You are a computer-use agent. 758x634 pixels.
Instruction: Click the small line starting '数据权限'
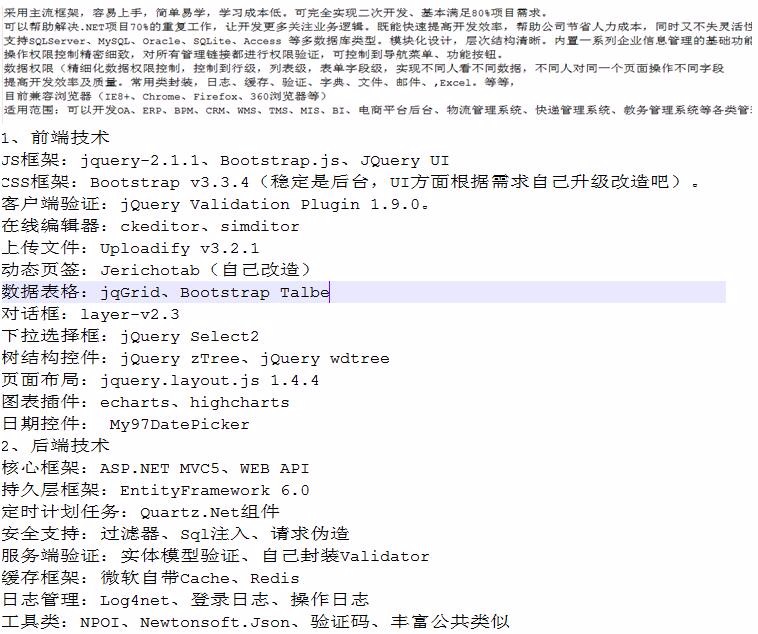click(364, 69)
